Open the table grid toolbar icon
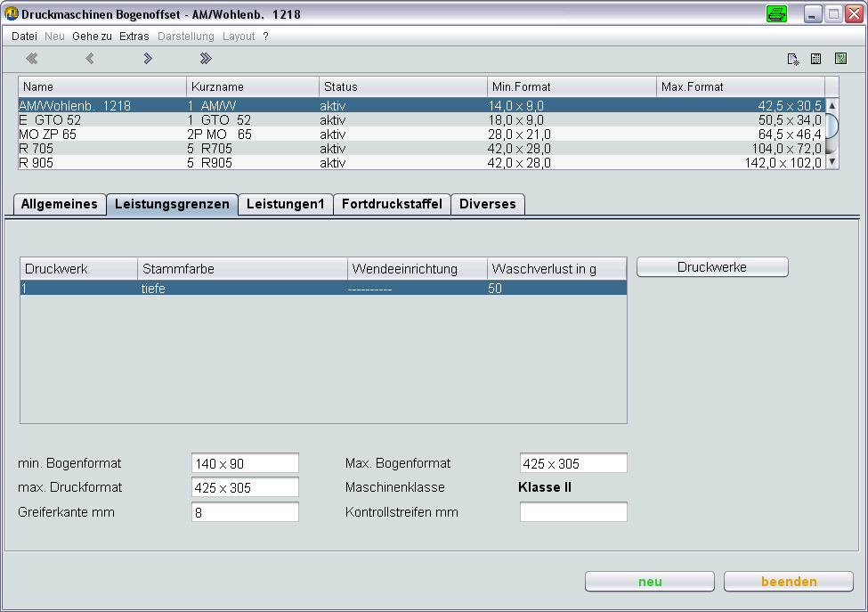This screenshot has height=612, width=868. pos(816,59)
